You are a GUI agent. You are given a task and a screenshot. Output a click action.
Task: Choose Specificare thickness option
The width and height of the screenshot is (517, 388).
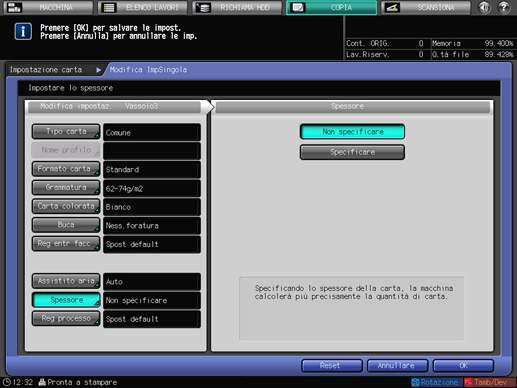point(352,152)
